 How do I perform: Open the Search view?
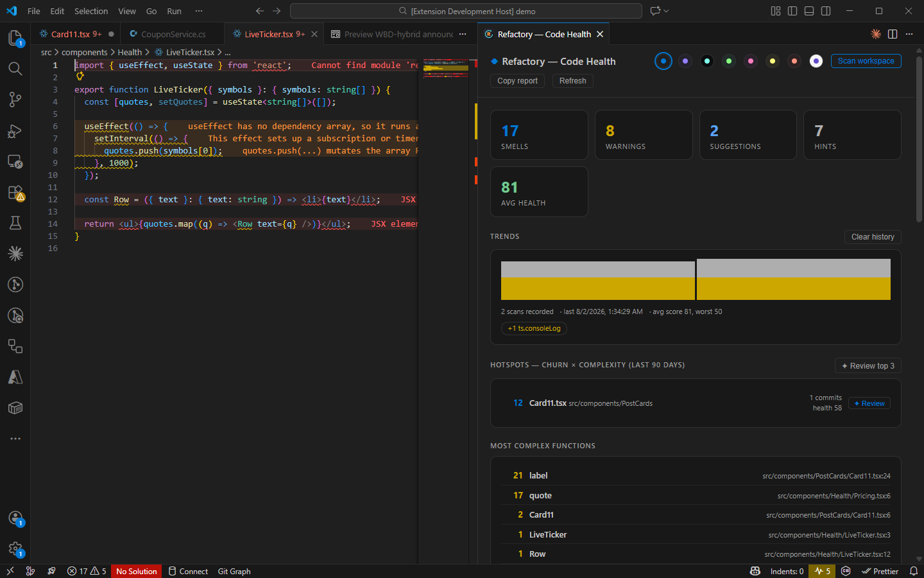(15, 69)
